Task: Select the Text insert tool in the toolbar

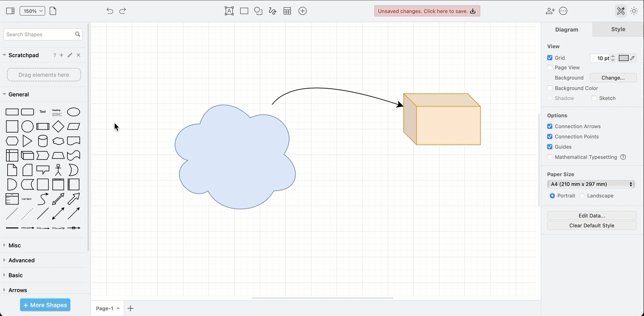Action: (x=229, y=11)
